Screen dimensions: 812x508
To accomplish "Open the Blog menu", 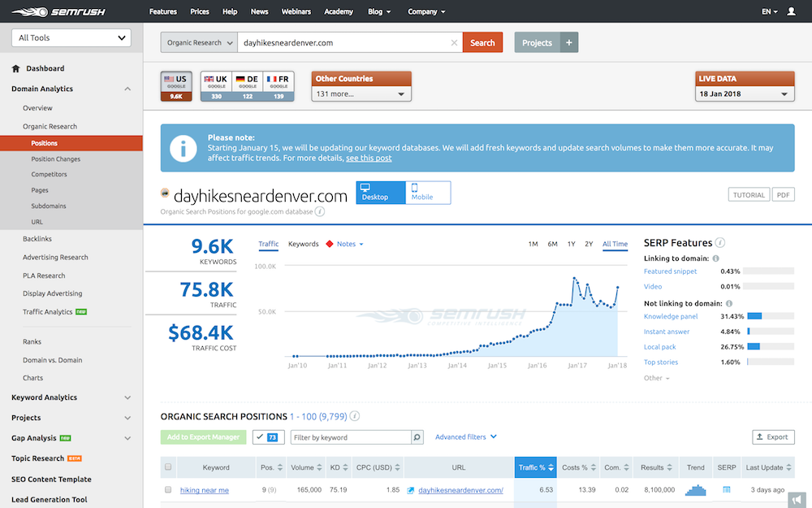I will click(379, 11).
